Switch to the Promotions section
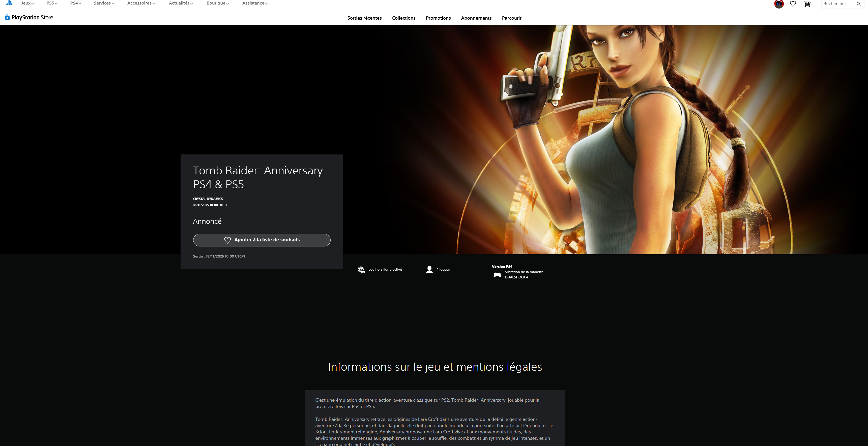 click(x=438, y=18)
